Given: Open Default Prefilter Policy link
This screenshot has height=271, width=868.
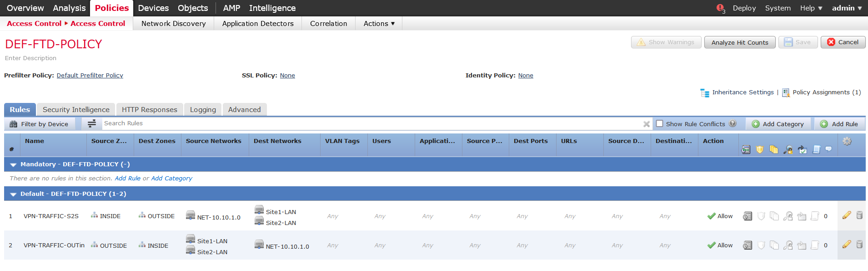Looking at the screenshot, I should click(90, 76).
